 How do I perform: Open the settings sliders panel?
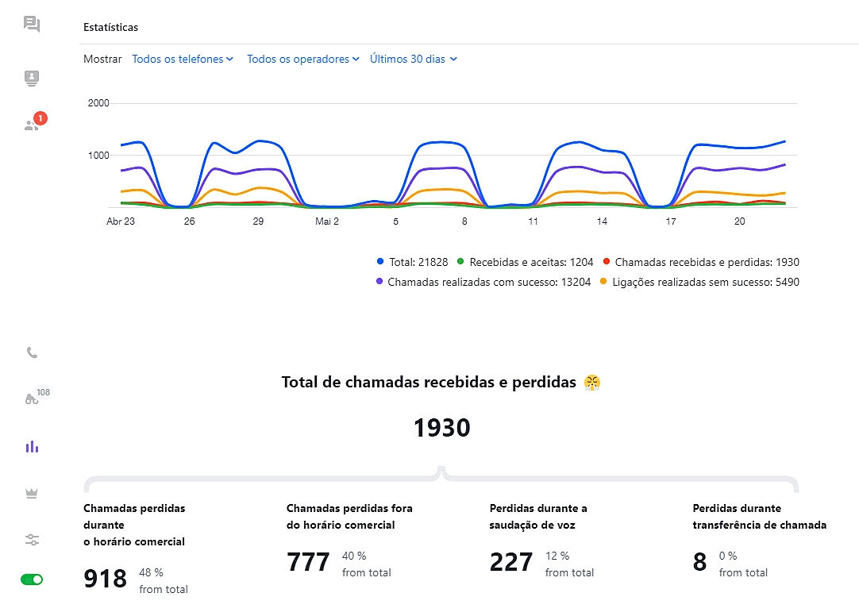point(32,540)
